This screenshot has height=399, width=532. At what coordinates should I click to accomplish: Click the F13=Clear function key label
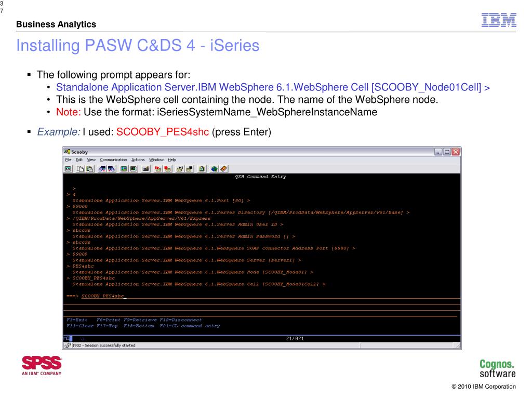pos(79,326)
